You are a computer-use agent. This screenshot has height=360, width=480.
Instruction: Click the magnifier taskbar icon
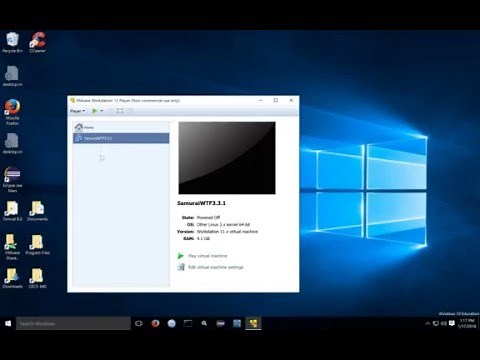click(x=204, y=323)
